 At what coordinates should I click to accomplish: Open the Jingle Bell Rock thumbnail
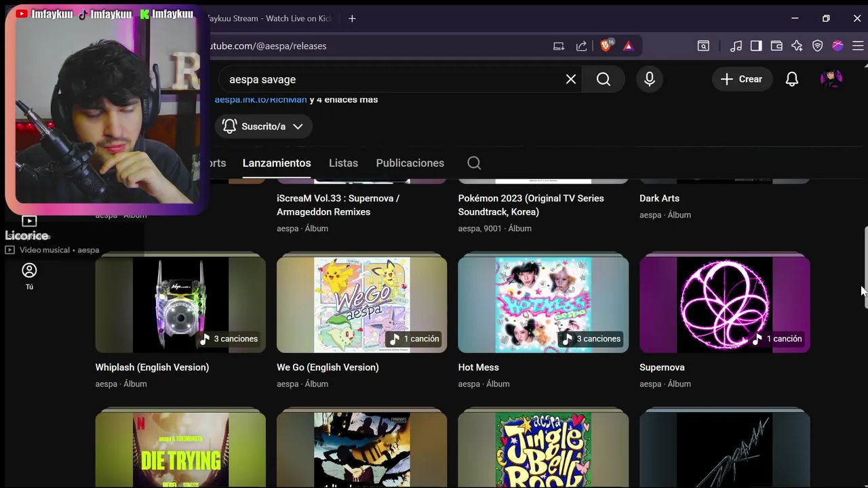(x=543, y=450)
